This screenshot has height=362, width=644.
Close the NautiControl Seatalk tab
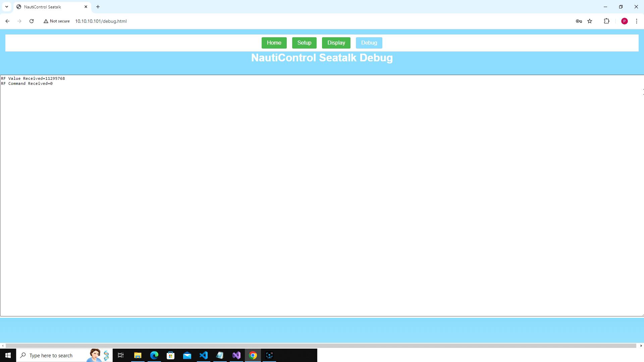click(86, 7)
